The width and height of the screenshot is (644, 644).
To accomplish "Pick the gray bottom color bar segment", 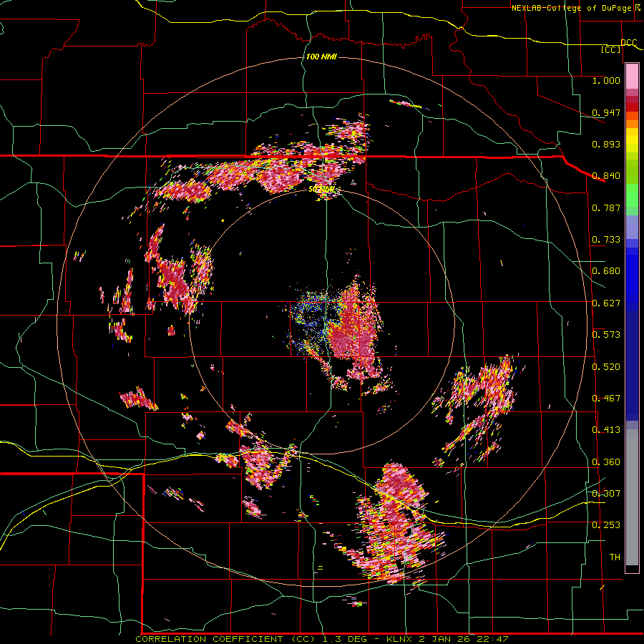I will click(x=632, y=497).
